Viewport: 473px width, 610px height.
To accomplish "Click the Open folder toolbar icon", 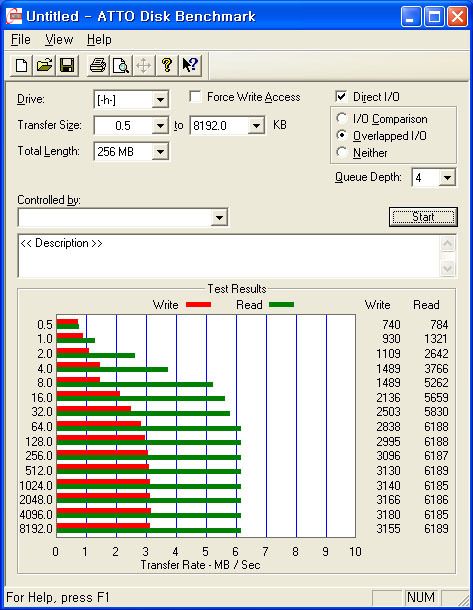I will pos(44,65).
